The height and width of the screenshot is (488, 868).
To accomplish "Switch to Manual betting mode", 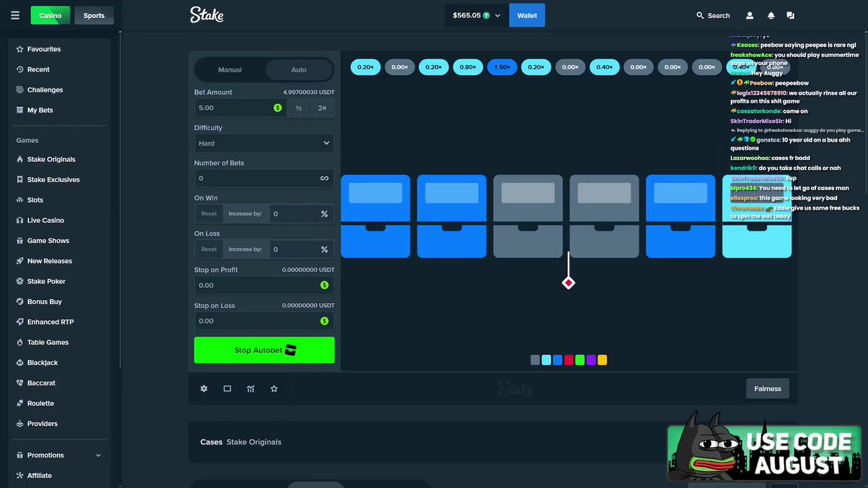I will point(230,69).
